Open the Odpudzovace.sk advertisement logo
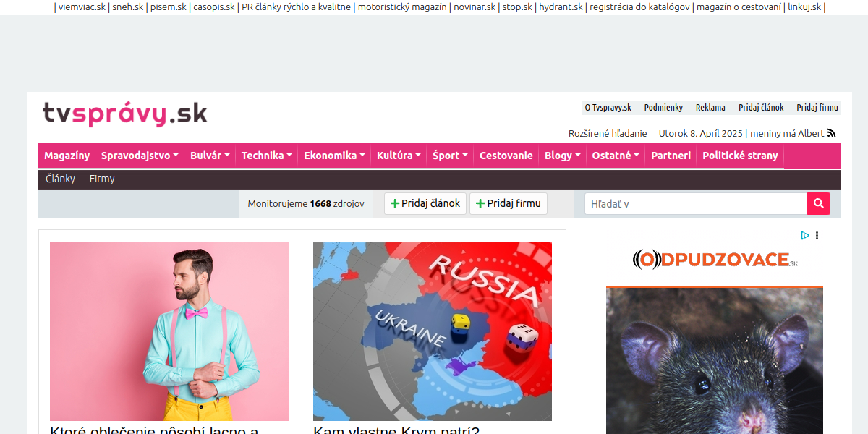868x434 pixels. 715,260
